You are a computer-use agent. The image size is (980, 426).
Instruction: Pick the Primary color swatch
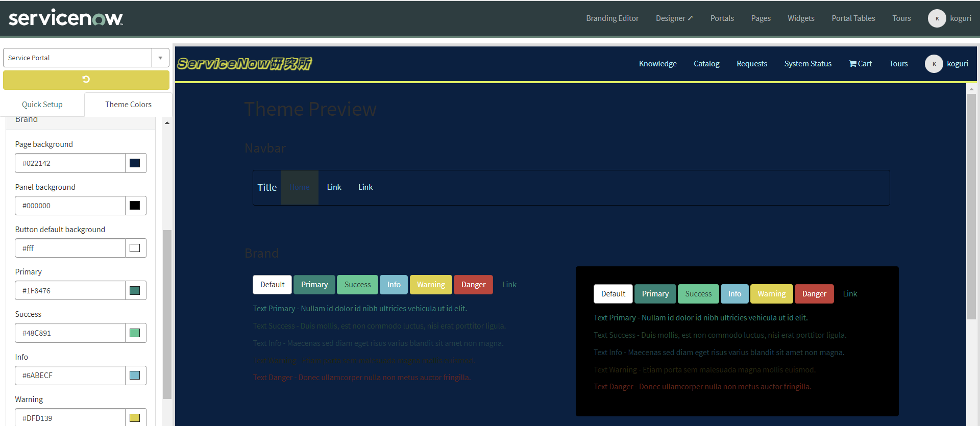click(x=135, y=291)
